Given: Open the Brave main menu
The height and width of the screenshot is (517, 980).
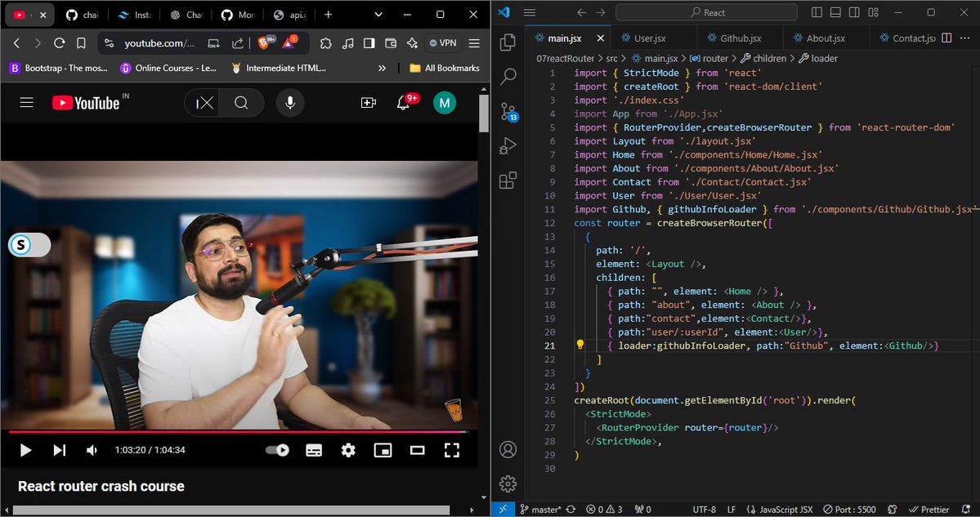Looking at the screenshot, I should pyautogui.click(x=474, y=43).
